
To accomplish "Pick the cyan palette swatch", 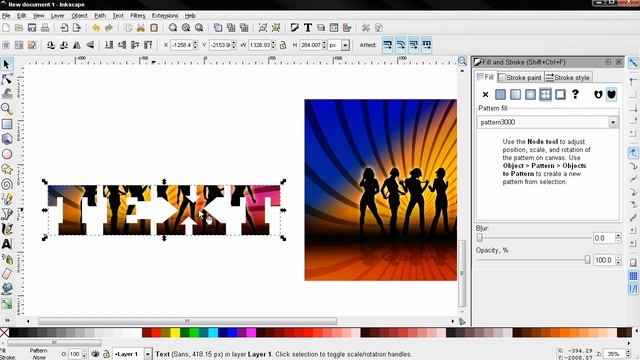I will 213,333.
